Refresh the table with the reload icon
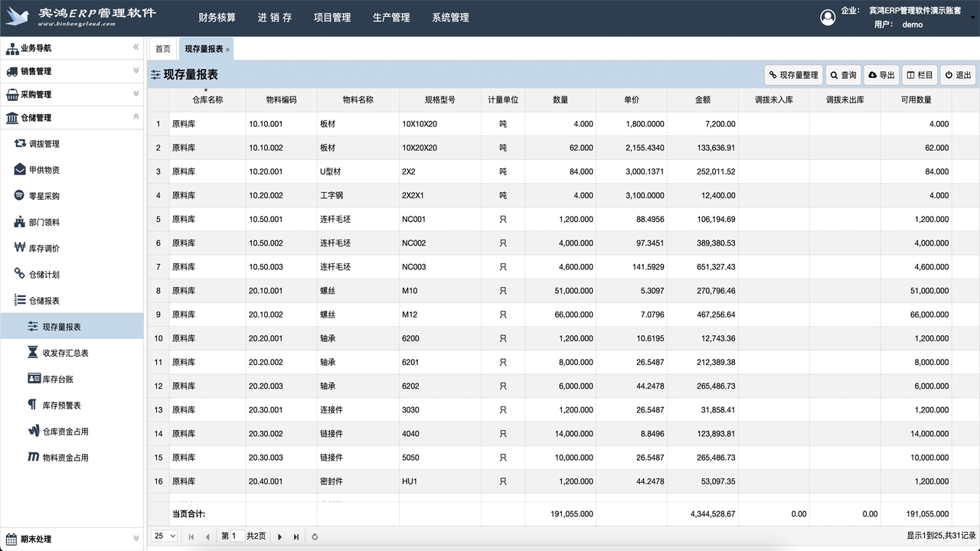980x551 pixels. coord(315,536)
